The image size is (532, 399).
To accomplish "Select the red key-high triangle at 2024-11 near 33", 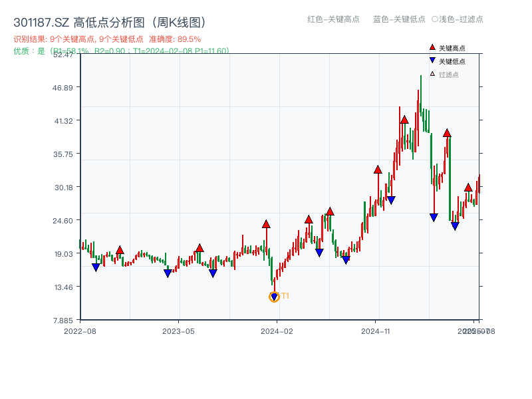I will point(378,170).
